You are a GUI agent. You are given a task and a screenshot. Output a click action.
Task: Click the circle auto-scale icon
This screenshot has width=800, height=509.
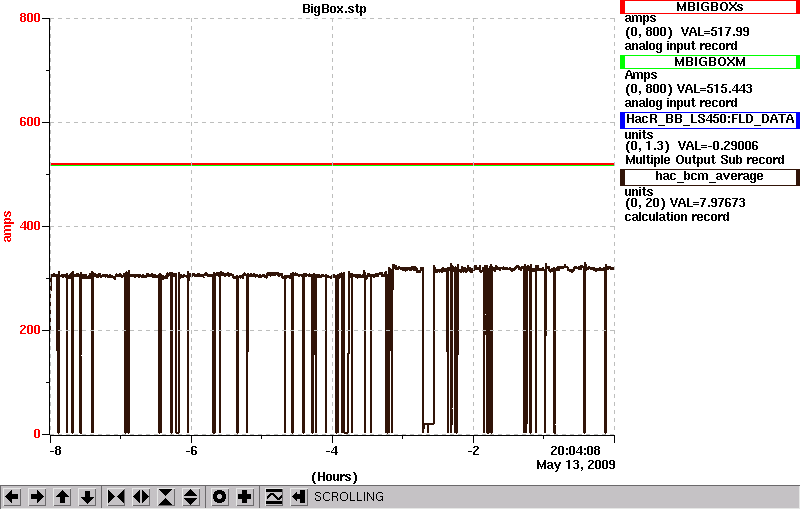click(220, 497)
